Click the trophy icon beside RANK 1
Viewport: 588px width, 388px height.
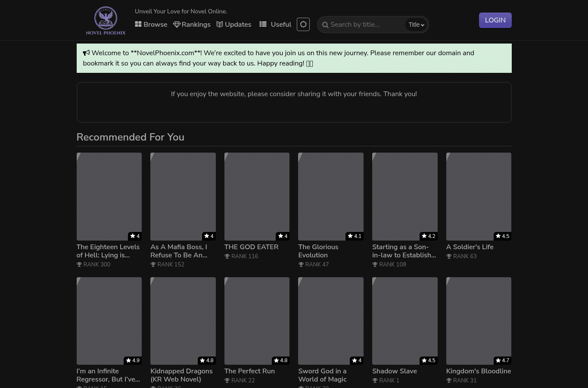375,381
